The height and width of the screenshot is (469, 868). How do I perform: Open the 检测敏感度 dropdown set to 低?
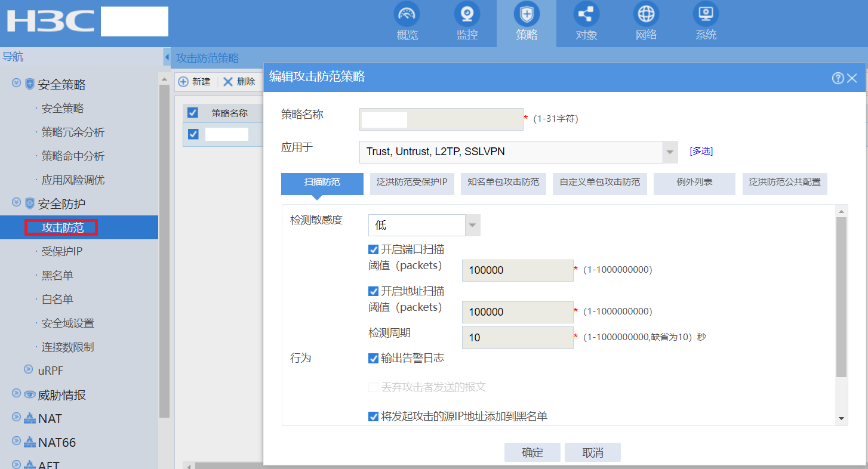[473, 225]
